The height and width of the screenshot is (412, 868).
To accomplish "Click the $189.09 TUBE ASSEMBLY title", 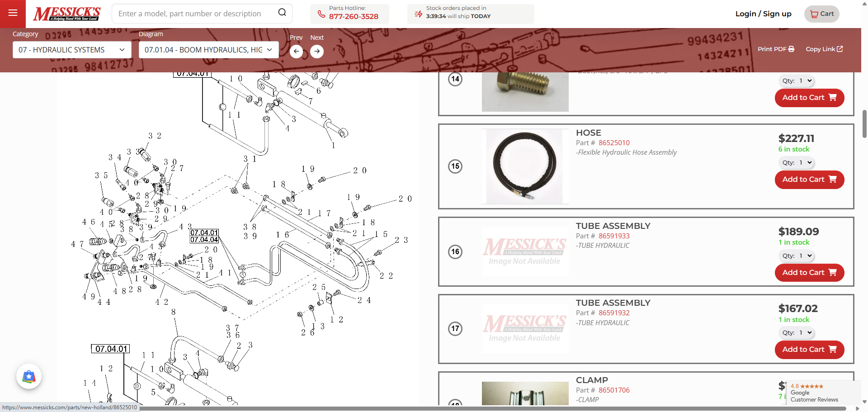I will click(613, 226).
